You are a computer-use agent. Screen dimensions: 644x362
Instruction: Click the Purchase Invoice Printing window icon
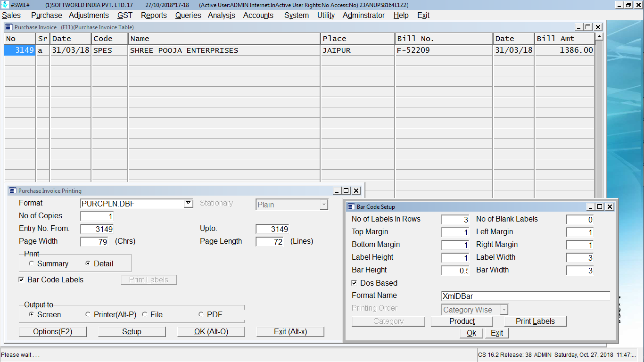pos(12,191)
